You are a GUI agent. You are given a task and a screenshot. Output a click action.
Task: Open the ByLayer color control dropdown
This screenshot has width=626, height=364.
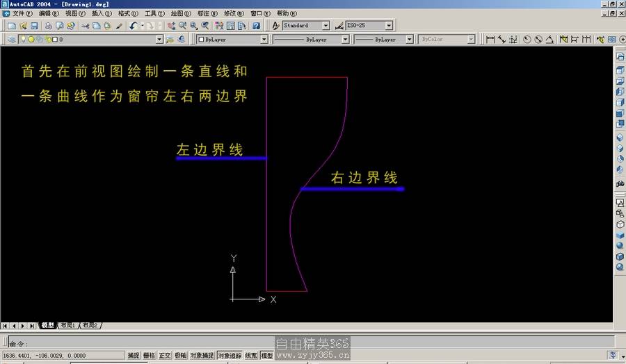pos(264,40)
